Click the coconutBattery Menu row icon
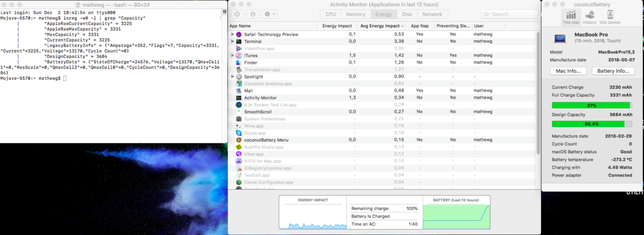The height and width of the screenshot is (235, 644). click(x=239, y=140)
